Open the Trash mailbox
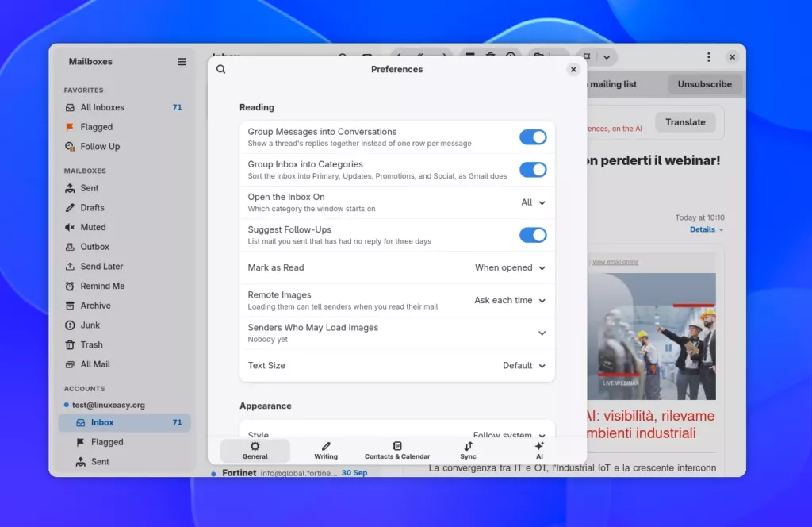The width and height of the screenshot is (812, 527). [124, 345]
